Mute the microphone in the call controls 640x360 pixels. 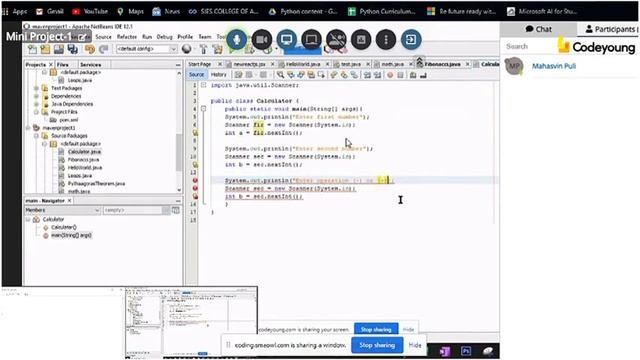[237, 40]
